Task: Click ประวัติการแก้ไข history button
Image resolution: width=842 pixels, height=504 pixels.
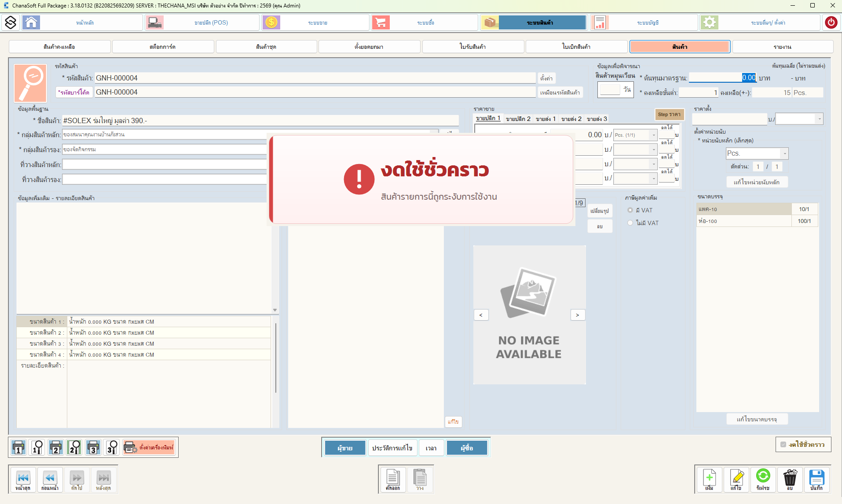Action: pyautogui.click(x=392, y=448)
